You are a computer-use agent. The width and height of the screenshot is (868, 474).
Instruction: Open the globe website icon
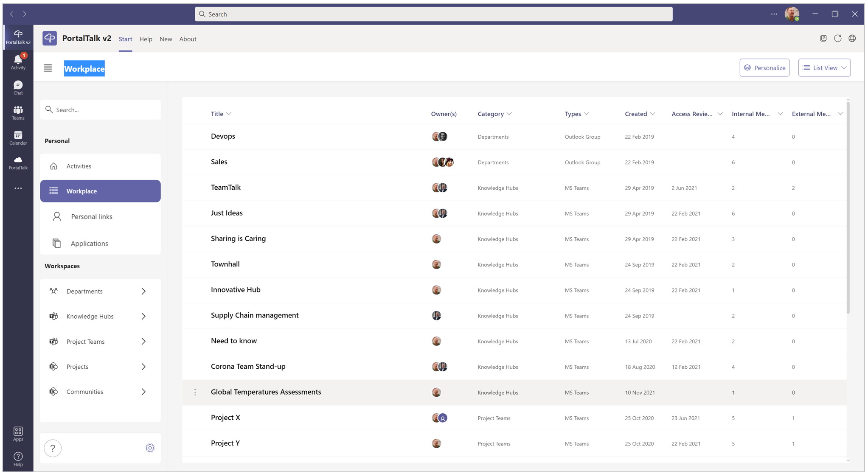pyautogui.click(x=852, y=38)
